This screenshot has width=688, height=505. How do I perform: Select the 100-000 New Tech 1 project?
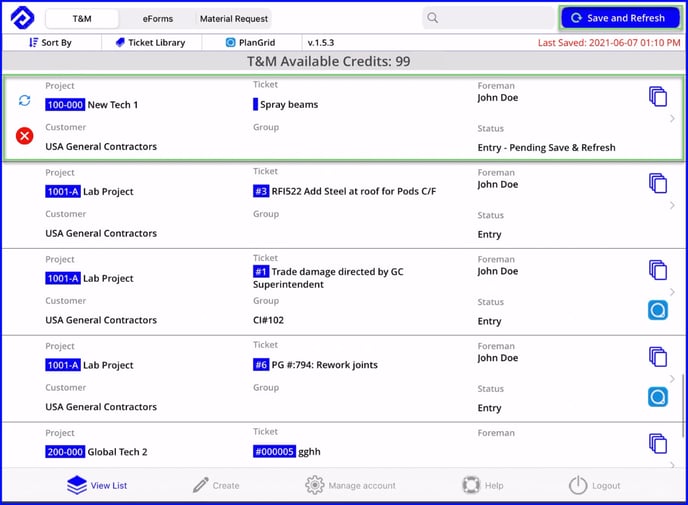click(91, 105)
